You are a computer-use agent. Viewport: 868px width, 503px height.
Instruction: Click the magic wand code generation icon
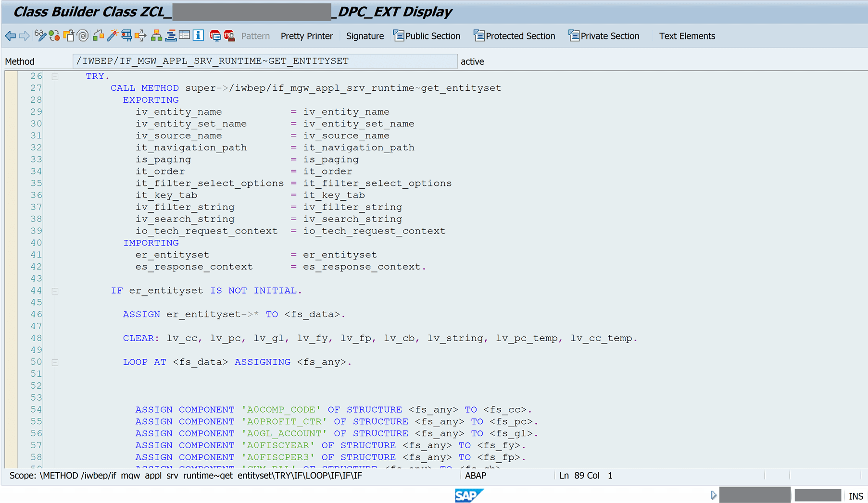[x=113, y=36]
